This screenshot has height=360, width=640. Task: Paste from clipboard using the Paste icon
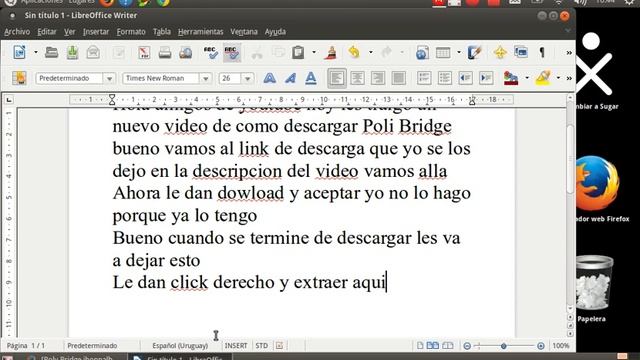(x=298, y=52)
